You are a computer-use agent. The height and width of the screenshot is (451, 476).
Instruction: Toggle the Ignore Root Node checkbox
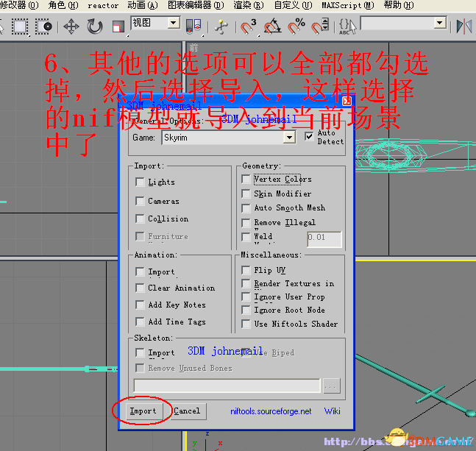[x=246, y=310]
